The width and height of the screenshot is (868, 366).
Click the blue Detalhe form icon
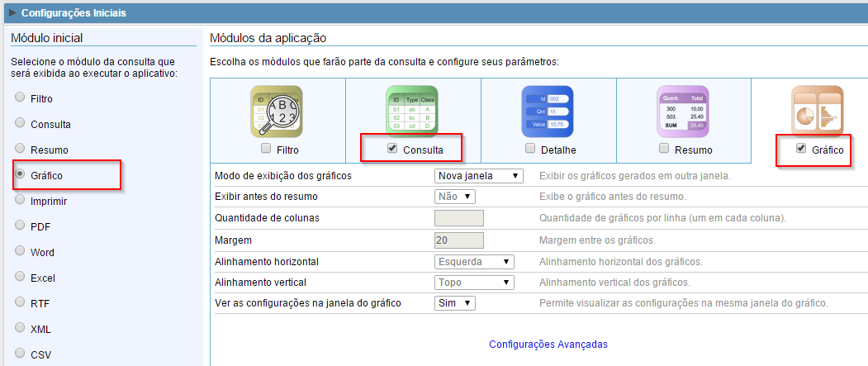(x=548, y=111)
